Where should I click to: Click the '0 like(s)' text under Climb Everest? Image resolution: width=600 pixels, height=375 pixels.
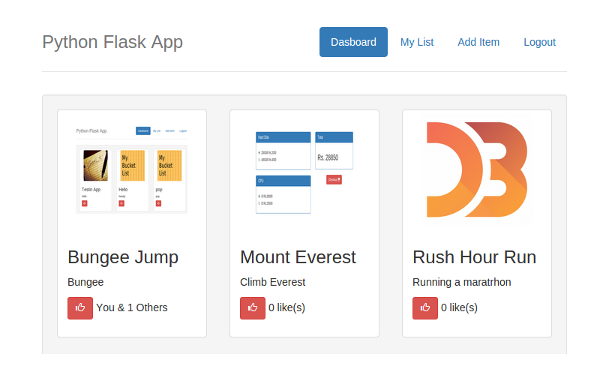287,308
